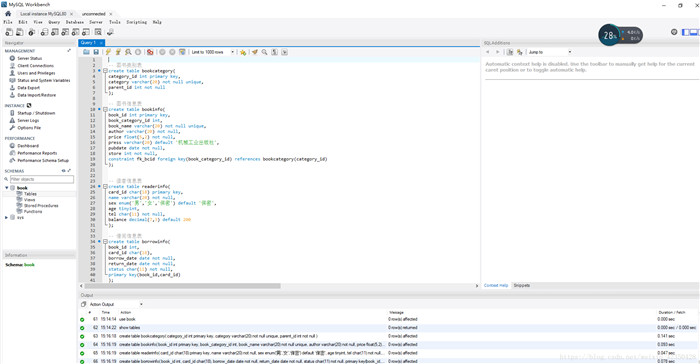Open a SQL script file in editor
This screenshot has width=700, height=364.
pyautogui.click(x=86, y=52)
